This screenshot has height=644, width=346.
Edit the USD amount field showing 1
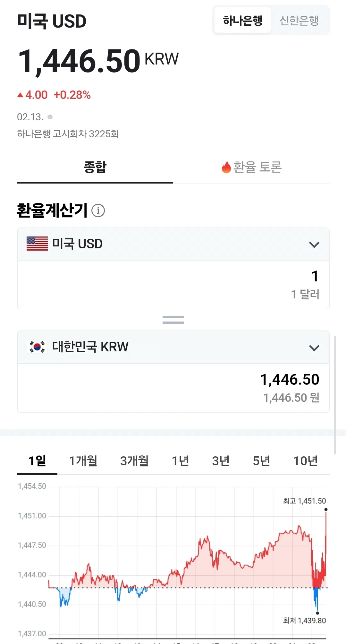click(173, 285)
